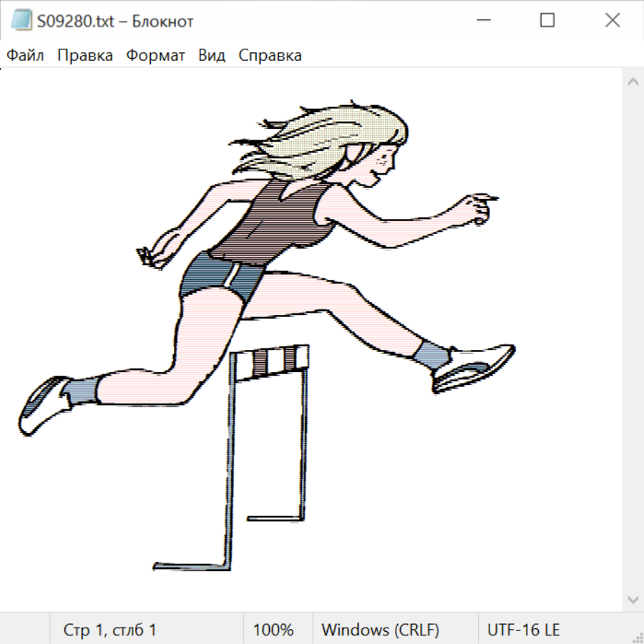Open the Правка menu

click(85, 56)
